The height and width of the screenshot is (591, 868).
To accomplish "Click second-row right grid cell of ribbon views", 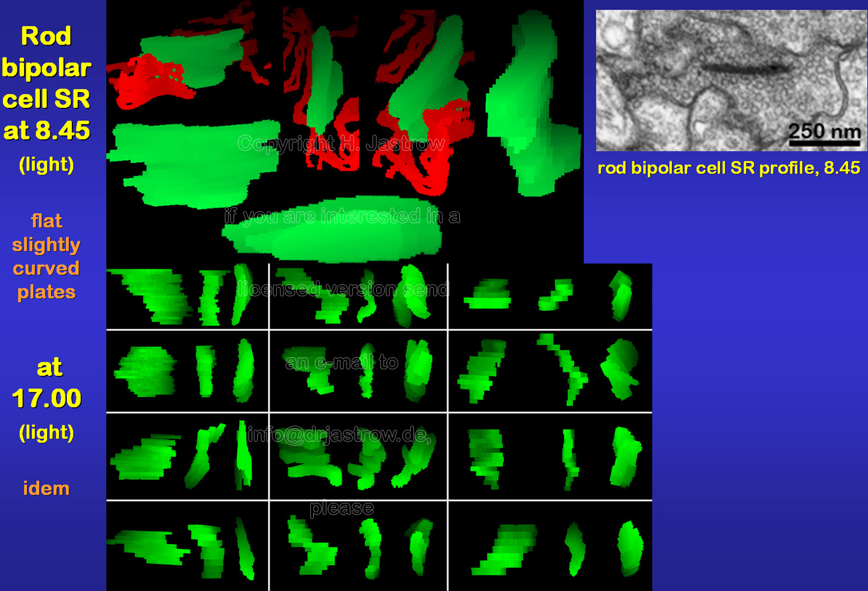I will 550,371.
